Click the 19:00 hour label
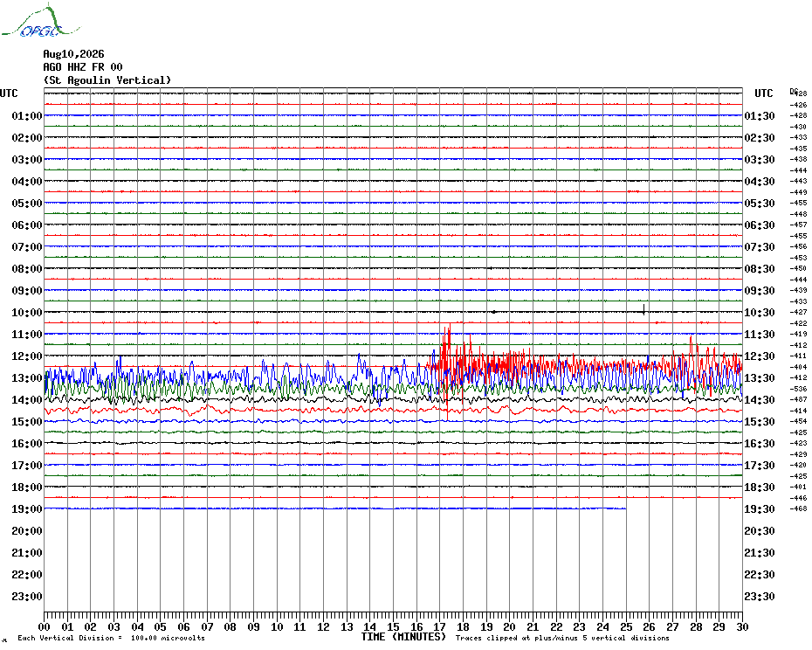The image size is (812, 650). coord(27,509)
